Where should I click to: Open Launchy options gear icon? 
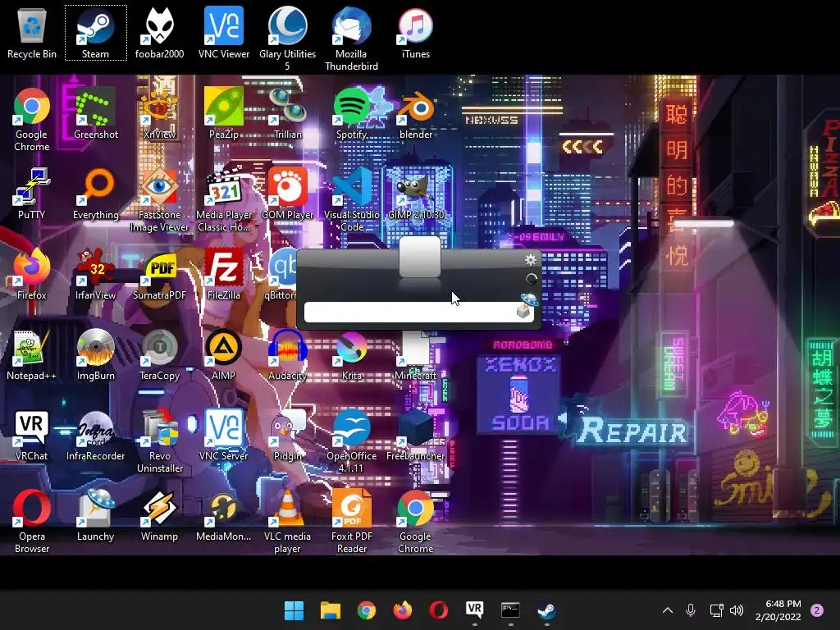click(x=531, y=260)
